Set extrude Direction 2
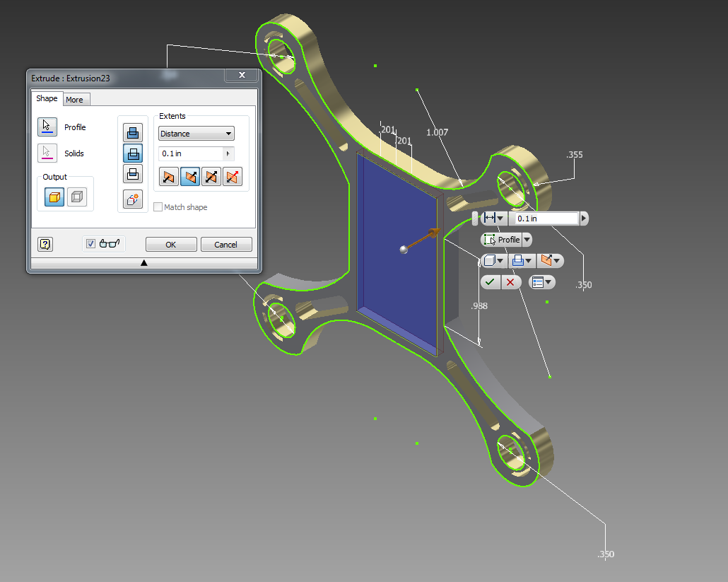 (190, 177)
